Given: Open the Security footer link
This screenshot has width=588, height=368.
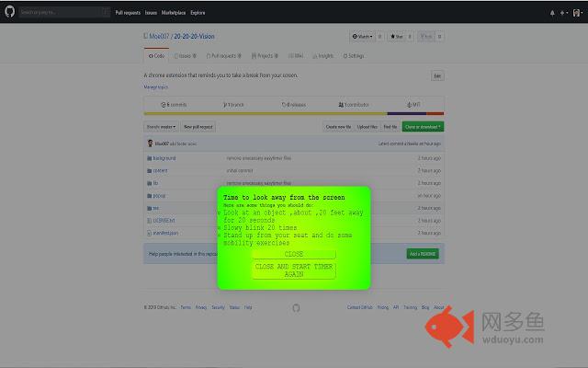Looking at the screenshot, I should pyautogui.click(x=218, y=307).
